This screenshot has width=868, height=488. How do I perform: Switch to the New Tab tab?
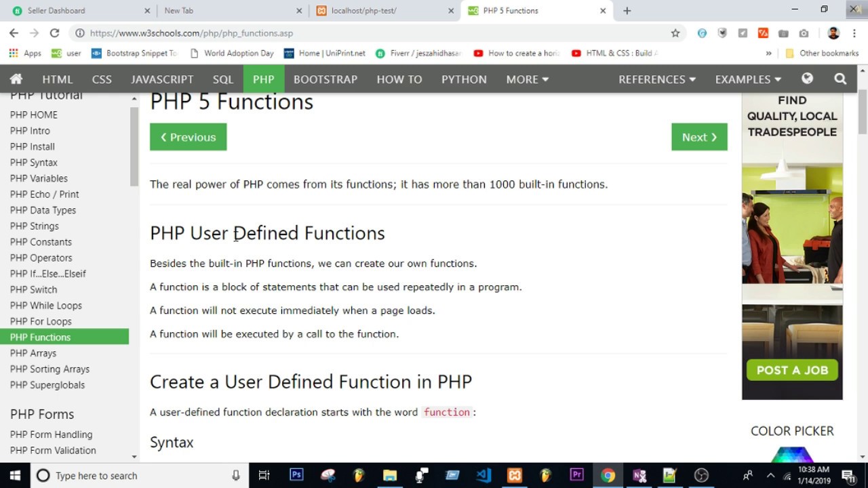[232, 10]
